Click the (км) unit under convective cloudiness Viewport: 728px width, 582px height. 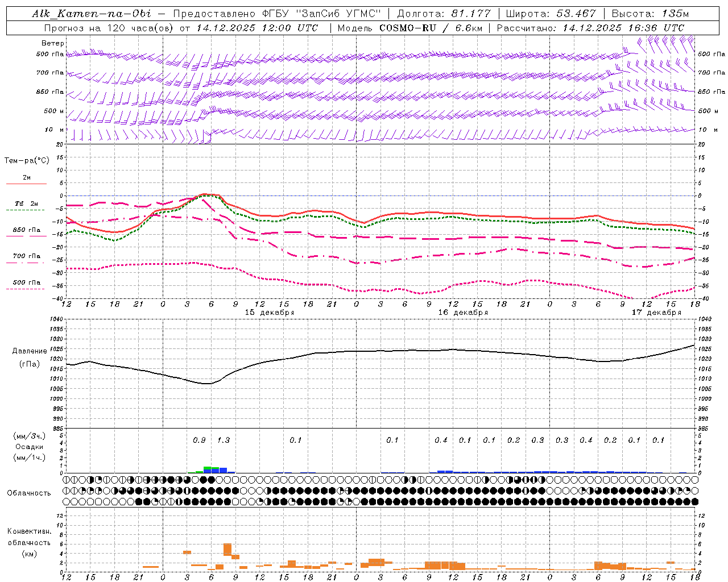pos(29,554)
